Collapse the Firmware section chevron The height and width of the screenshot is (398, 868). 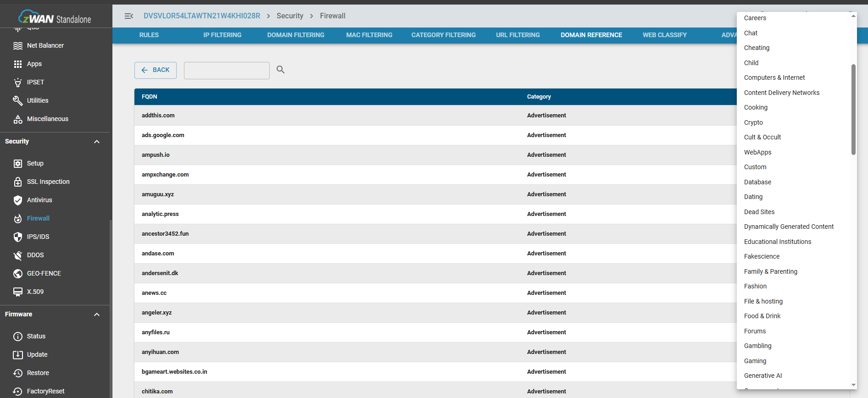[x=97, y=315]
